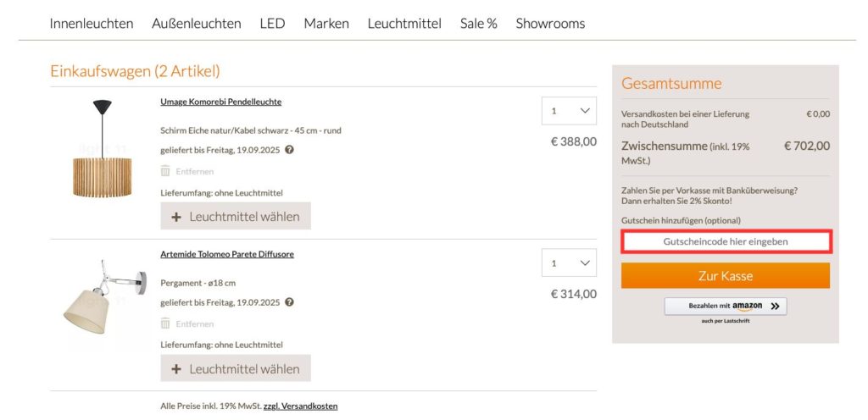This screenshot has height=420, width=868.
Task: Choose Leuchtmittel for Umage Komorebi
Action: pos(236,216)
